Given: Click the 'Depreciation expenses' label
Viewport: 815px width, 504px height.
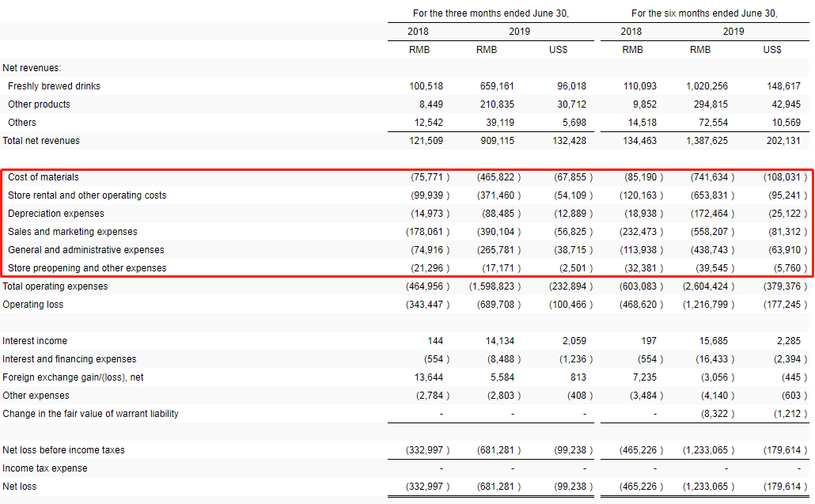Looking at the screenshot, I should [x=55, y=214].
